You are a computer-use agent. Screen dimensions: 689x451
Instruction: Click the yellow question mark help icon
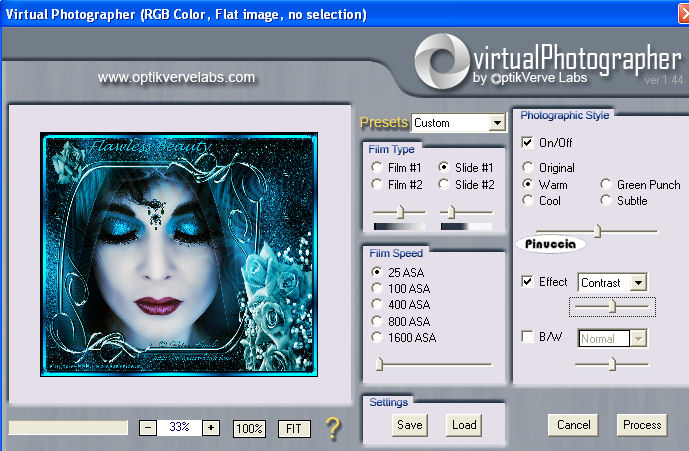point(333,428)
